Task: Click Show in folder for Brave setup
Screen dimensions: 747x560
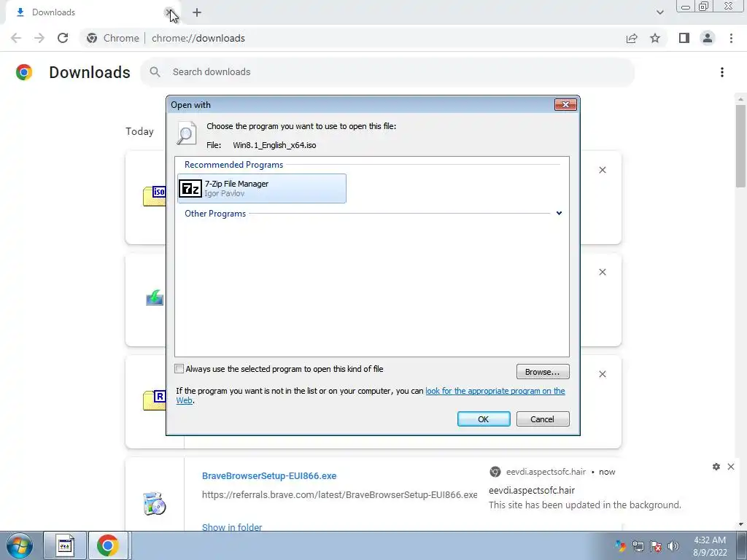Action: pos(232,526)
